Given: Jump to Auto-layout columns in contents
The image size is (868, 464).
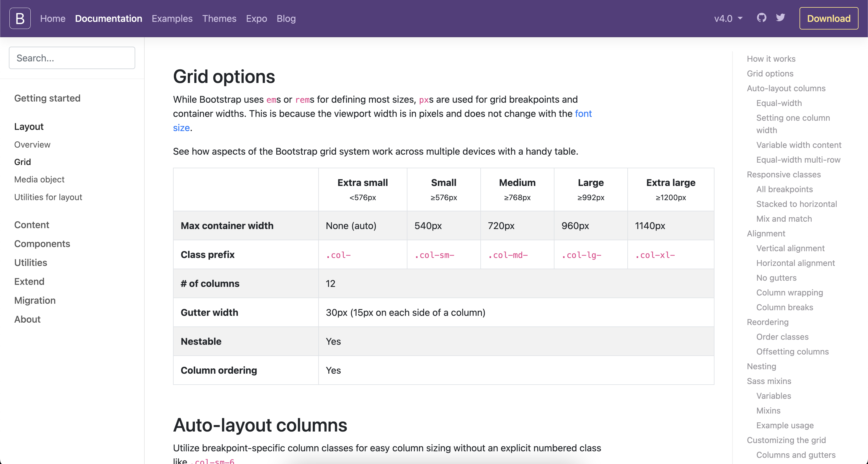Looking at the screenshot, I should pyautogui.click(x=786, y=88).
